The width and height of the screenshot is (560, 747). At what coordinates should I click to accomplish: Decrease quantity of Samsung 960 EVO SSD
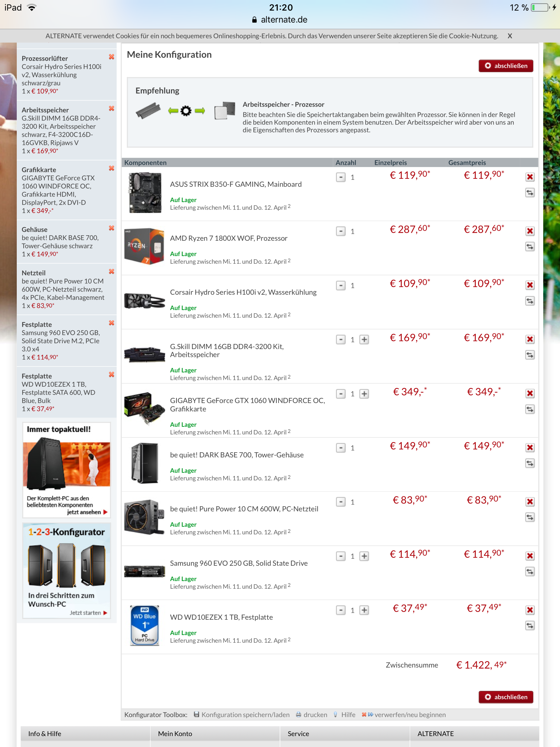point(341,556)
